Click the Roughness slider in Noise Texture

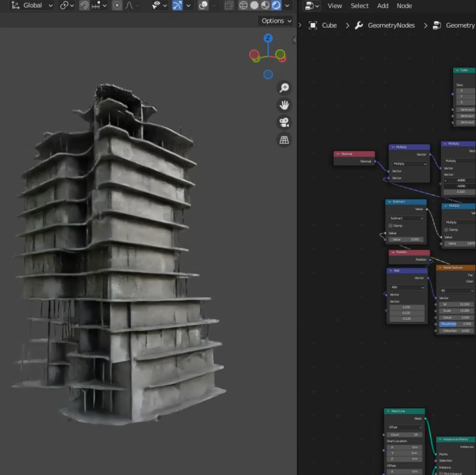tap(455, 324)
